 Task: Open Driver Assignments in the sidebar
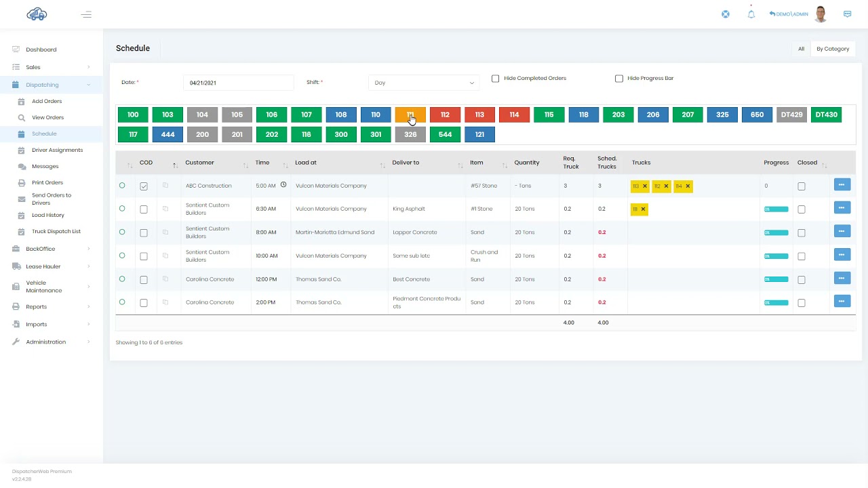pyautogui.click(x=57, y=150)
